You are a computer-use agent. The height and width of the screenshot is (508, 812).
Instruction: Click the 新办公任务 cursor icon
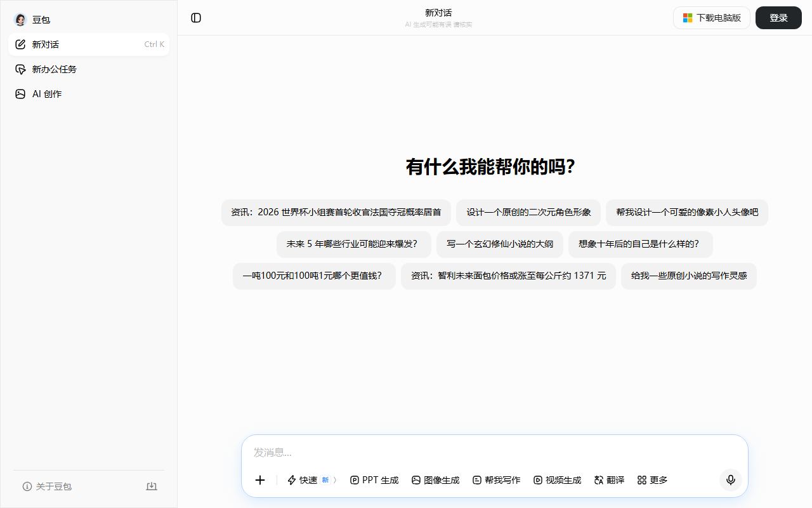click(x=20, y=69)
